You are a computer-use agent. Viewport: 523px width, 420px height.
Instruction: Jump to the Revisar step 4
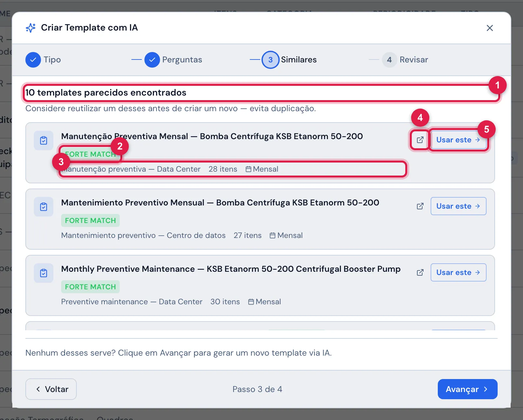tap(389, 60)
